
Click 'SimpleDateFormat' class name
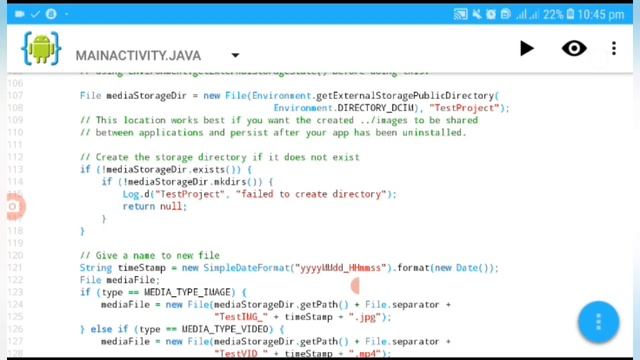click(x=246, y=268)
